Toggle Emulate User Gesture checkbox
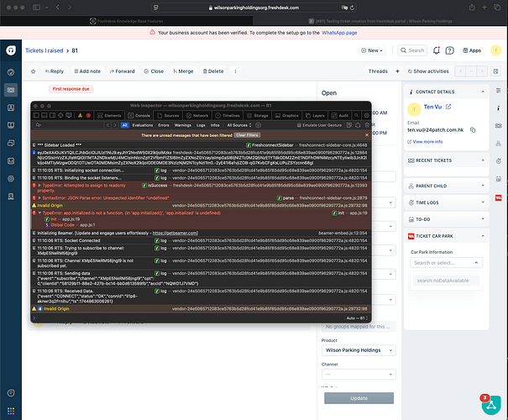The image size is (508, 420). click(x=299, y=125)
